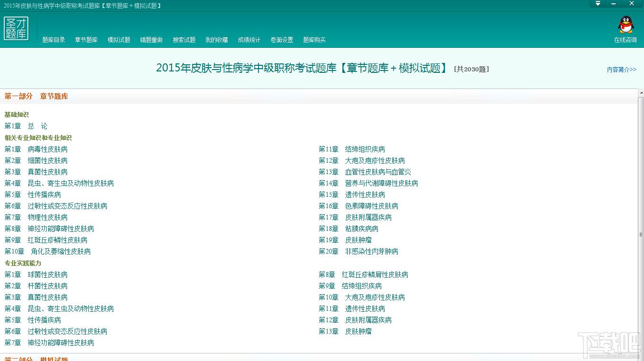Open 第12章 皮肤附属器疾病
Screen dimensions: 644x361
click(x=355, y=320)
